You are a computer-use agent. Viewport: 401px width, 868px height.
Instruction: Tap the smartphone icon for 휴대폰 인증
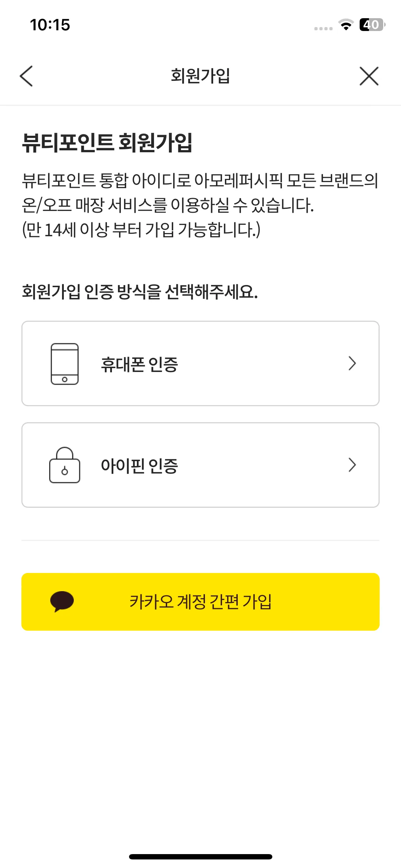click(65, 364)
